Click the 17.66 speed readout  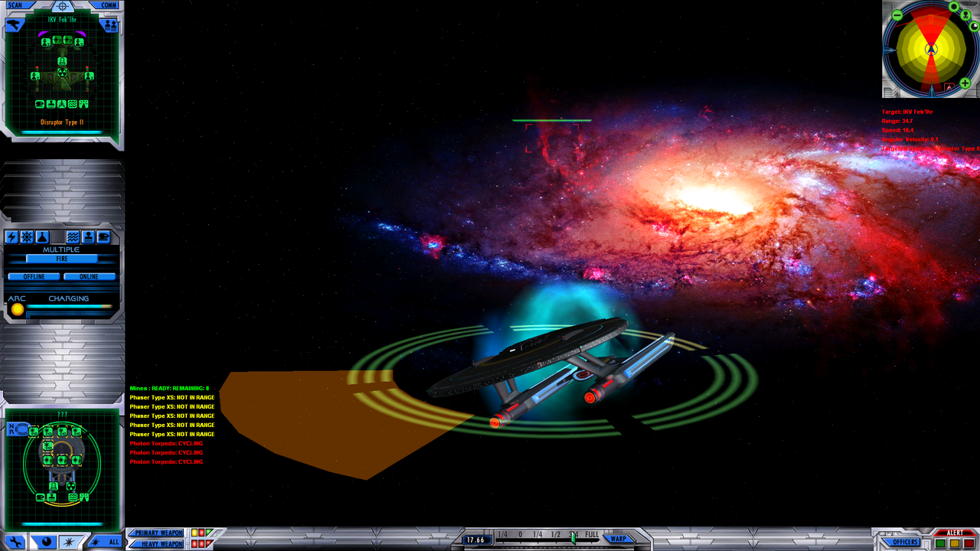pos(476,540)
